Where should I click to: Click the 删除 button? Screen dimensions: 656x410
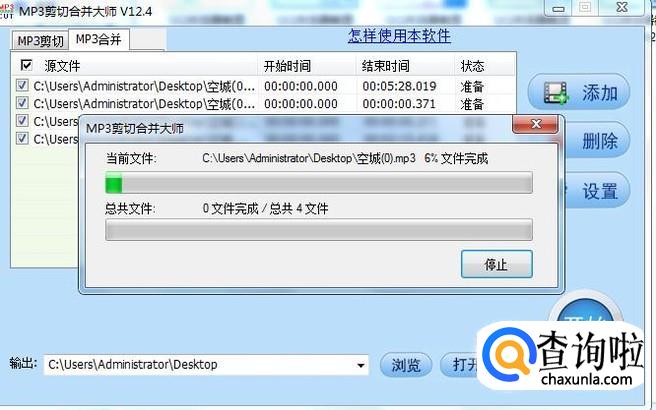600,141
